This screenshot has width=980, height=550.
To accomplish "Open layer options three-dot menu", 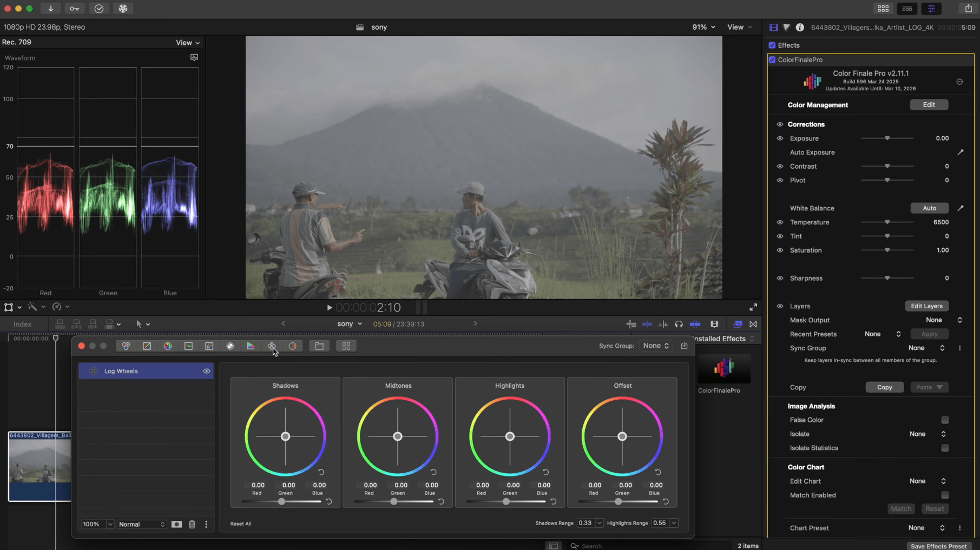I will click(x=206, y=524).
